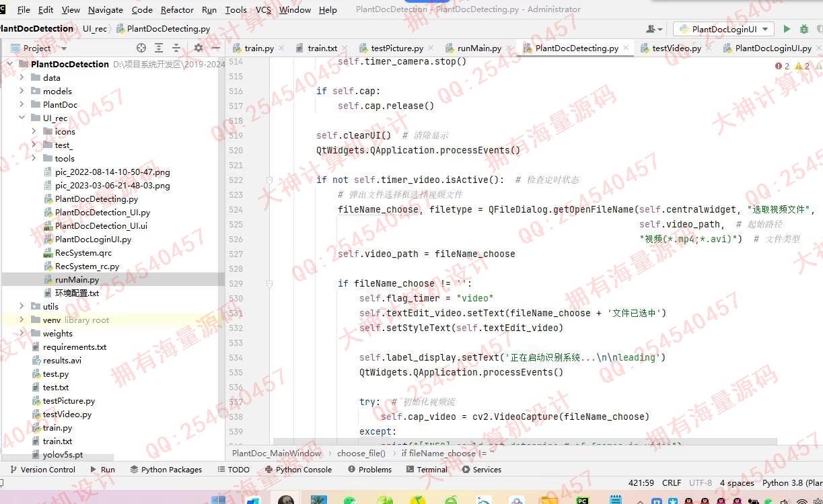This screenshot has width=823, height=504.
Task: Expand the venv library root folder
Action: [x=22, y=320]
